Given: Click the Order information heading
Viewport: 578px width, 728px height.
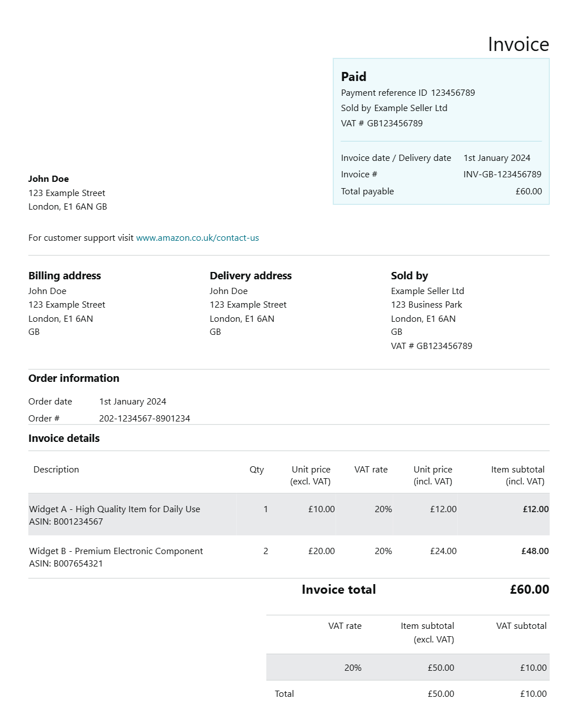Looking at the screenshot, I should (74, 378).
